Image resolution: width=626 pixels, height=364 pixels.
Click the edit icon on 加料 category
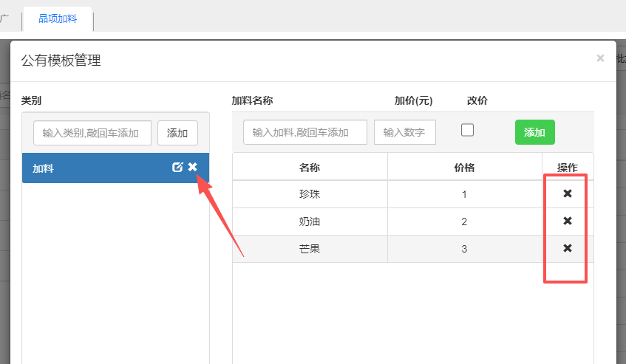coord(177,168)
